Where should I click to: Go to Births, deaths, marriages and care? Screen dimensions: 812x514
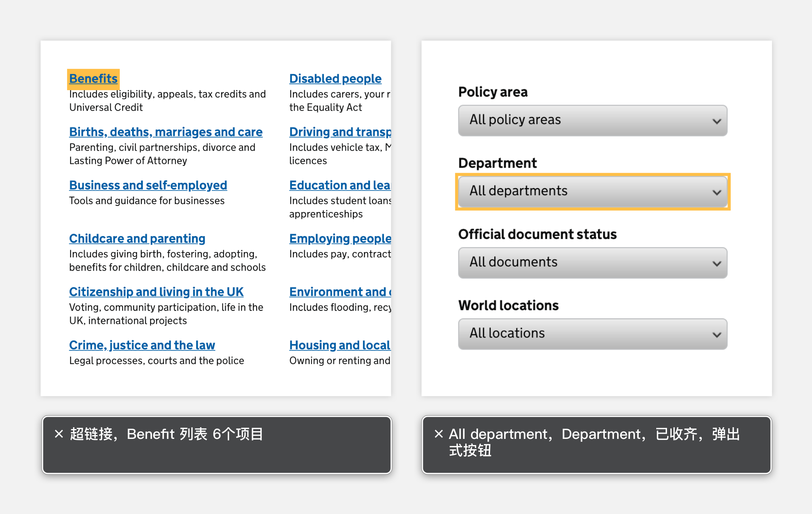click(x=166, y=132)
